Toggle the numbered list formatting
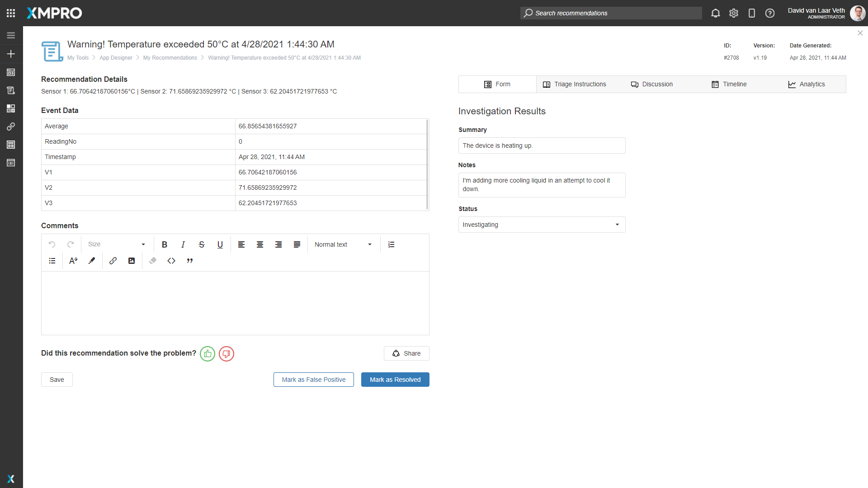Image resolution: width=868 pixels, height=488 pixels. click(391, 244)
